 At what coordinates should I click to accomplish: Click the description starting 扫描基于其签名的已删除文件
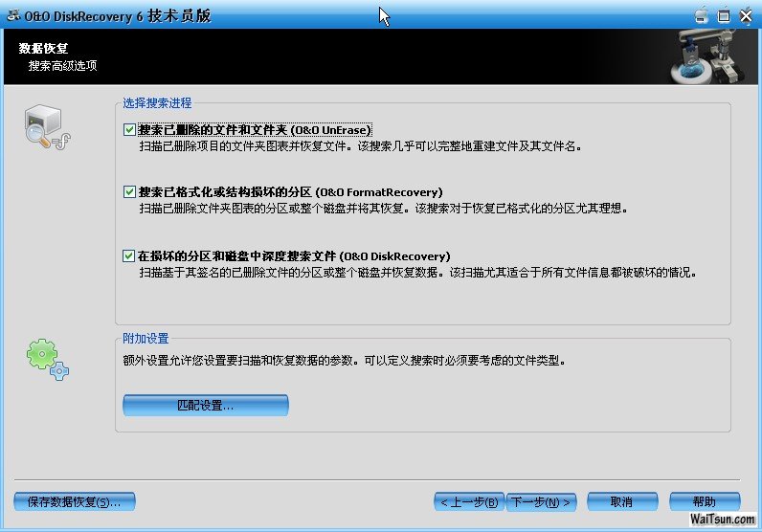click(418, 273)
